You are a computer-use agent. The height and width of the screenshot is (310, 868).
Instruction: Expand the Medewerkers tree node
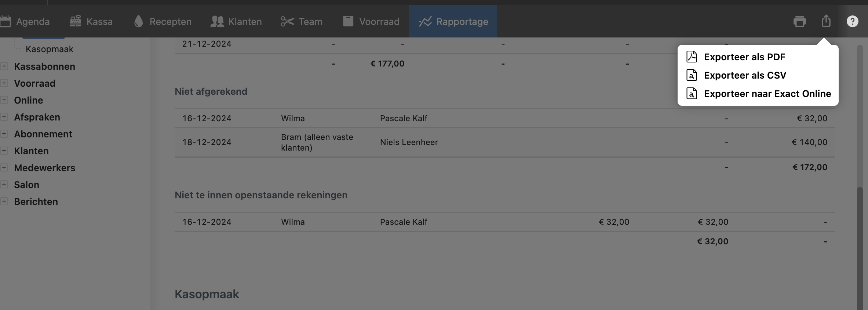click(4, 167)
